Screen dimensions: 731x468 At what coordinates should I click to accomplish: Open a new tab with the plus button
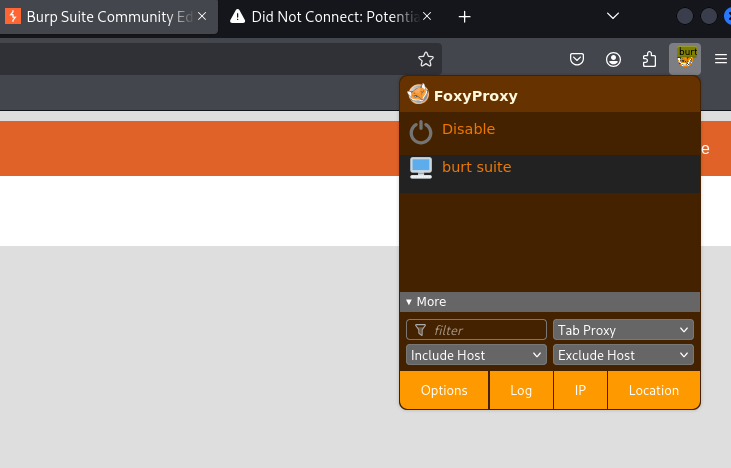464,17
